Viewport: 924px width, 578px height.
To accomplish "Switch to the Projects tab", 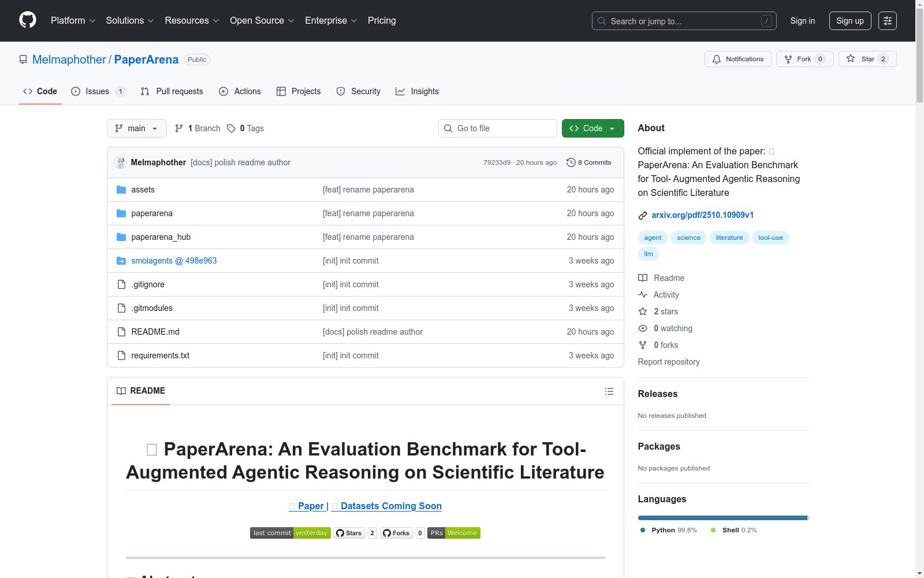I will (x=299, y=91).
